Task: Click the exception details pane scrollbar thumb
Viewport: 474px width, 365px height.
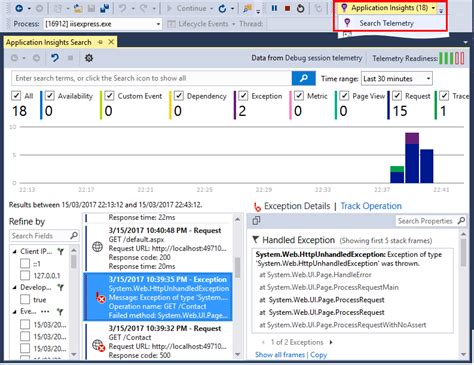Action: 463,252
